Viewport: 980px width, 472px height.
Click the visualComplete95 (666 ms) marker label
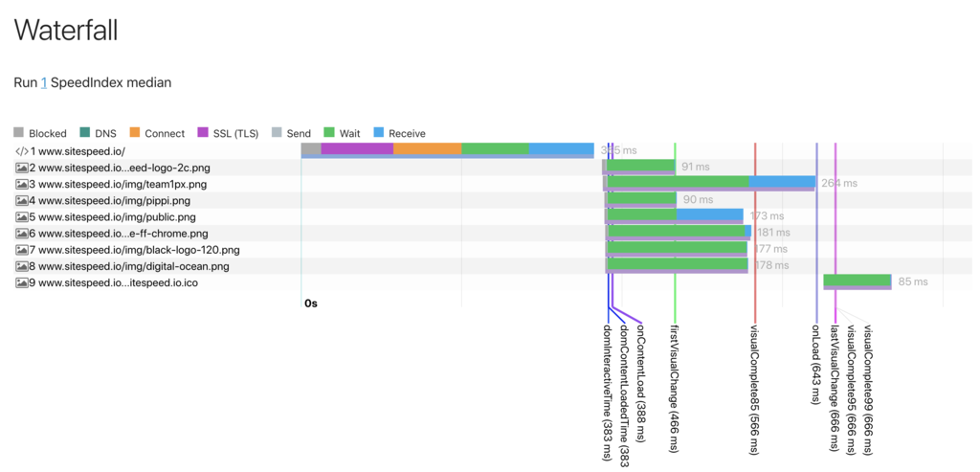tap(850, 390)
